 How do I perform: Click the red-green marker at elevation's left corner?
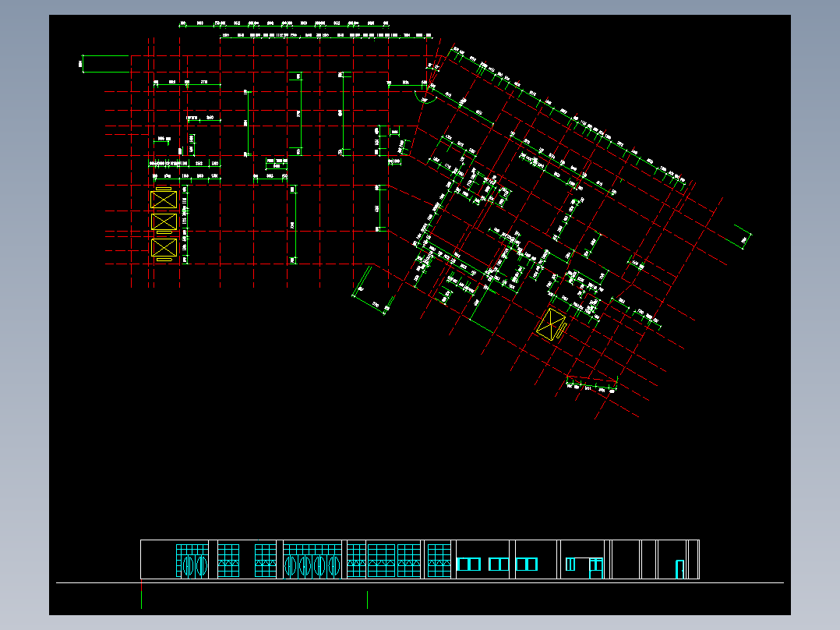[x=142, y=594]
